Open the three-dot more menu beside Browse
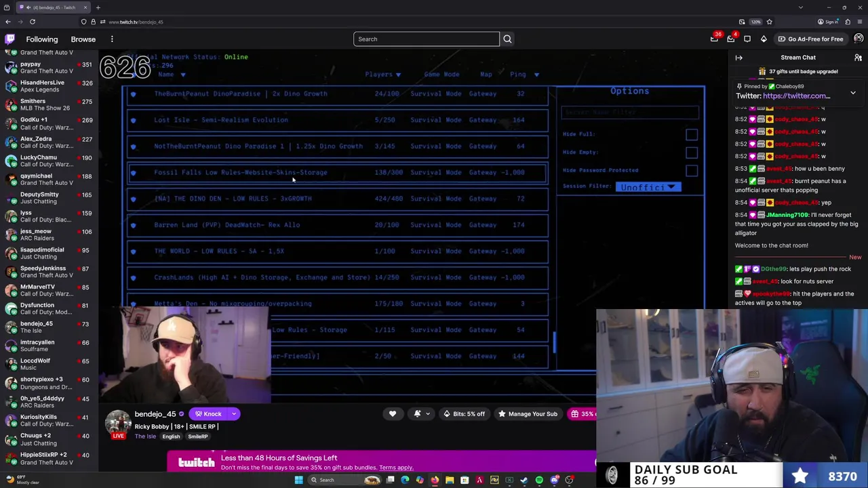The image size is (868, 488). click(x=112, y=39)
